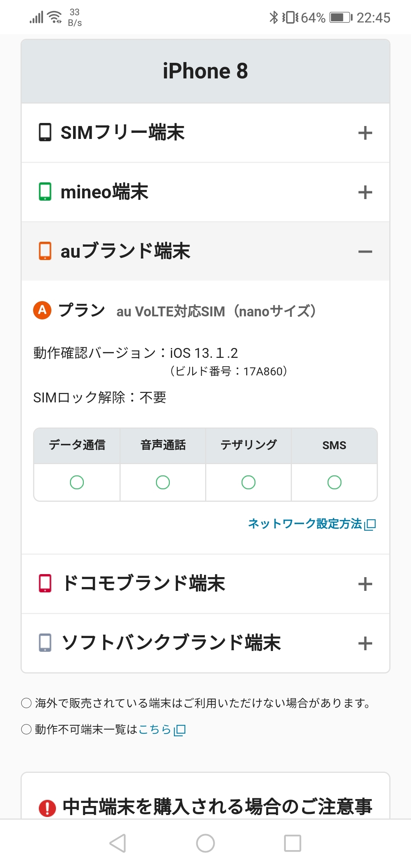The height and width of the screenshot is (868, 411).
Task: Tap the black SIM-free device phone icon
Action: pyautogui.click(x=45, y=132)
